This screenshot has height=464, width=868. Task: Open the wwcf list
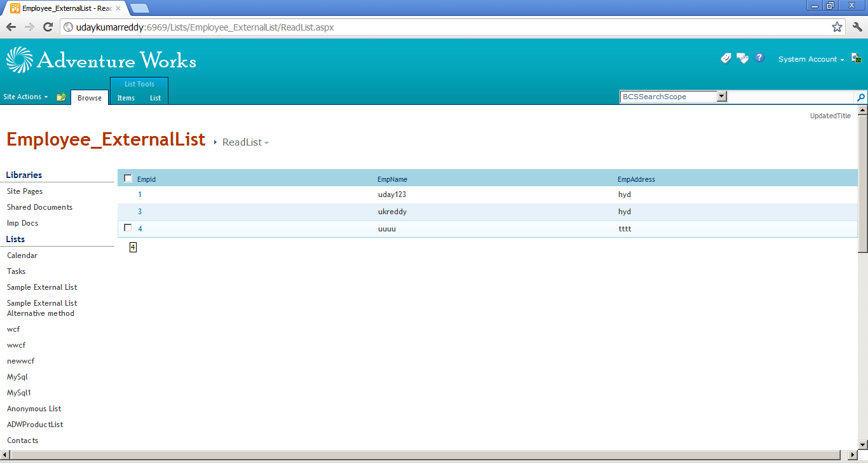(16, 345)
